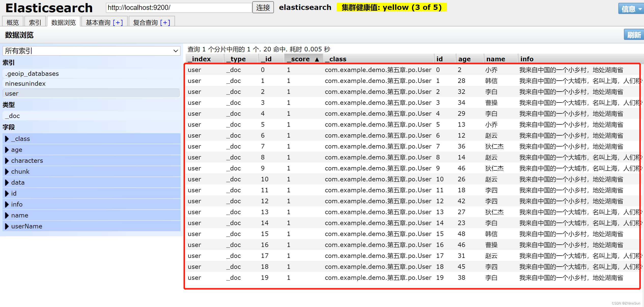Click the [+] beside 基本查询

coord(118,23)
